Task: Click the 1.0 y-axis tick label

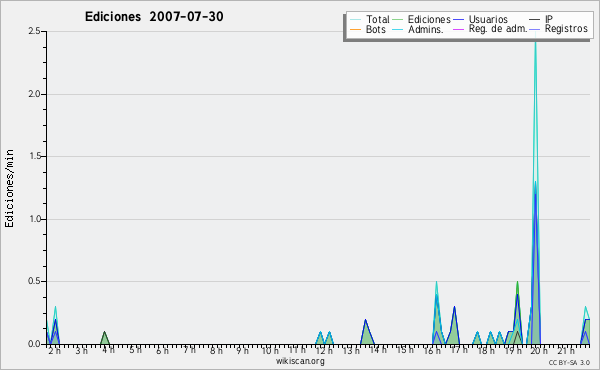Action: pyautogui.click(x=34, y=219)
